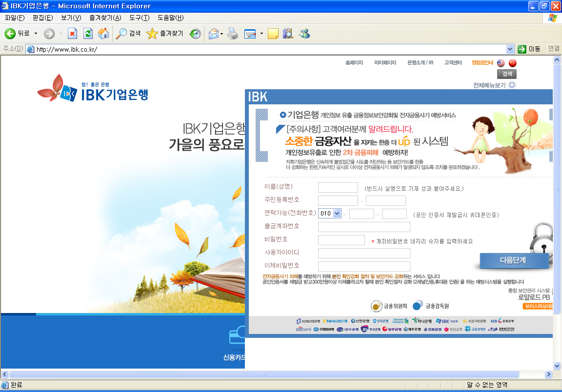Click the gray 검색 button
Screen dimensions: 562x392
[507, 74]
